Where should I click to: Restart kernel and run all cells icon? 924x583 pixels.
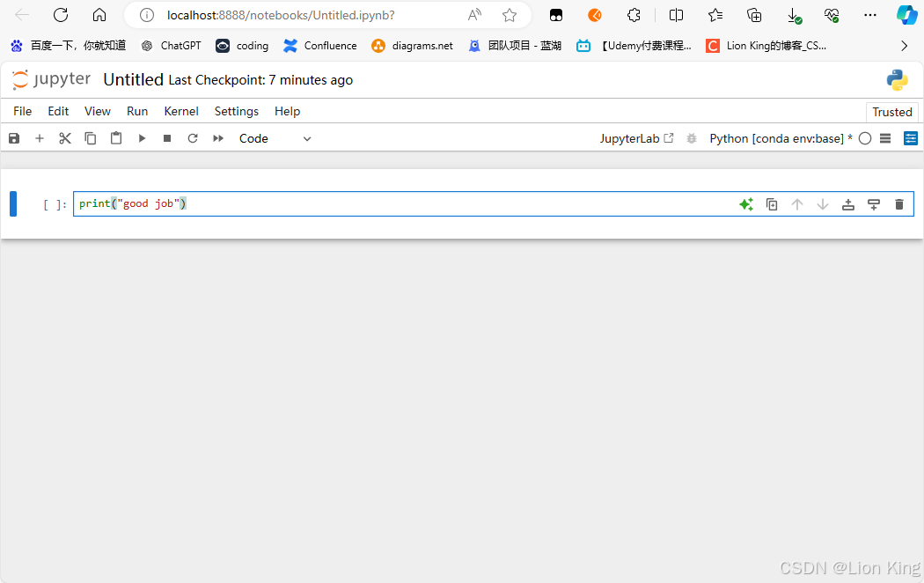point(218,138)
